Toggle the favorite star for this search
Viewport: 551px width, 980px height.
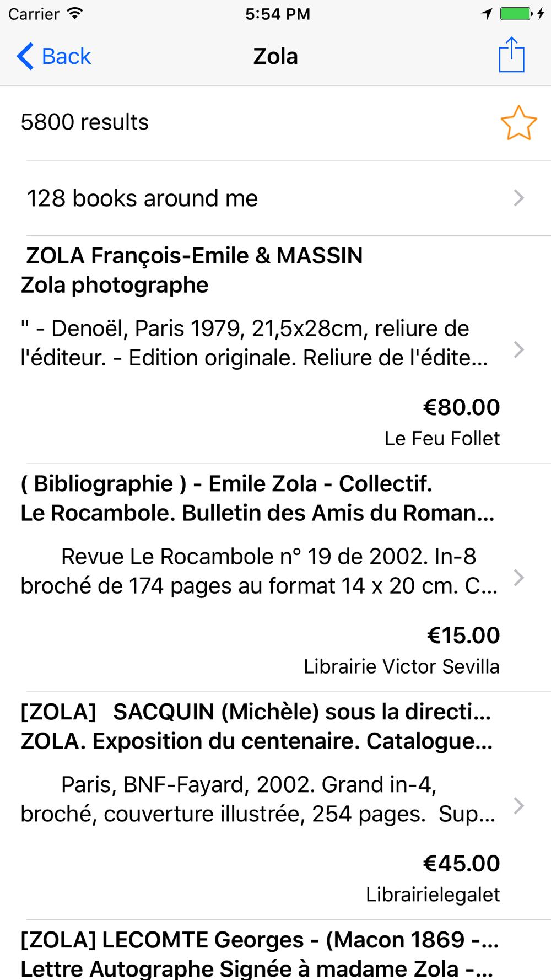518,122
